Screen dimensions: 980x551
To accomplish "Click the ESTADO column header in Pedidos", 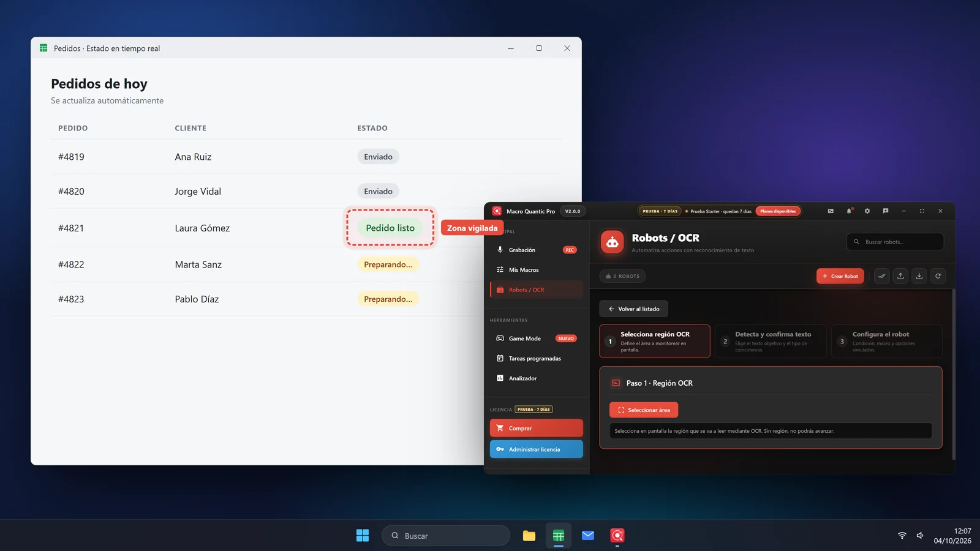I will pyautogui.click(x=372, y=128).
